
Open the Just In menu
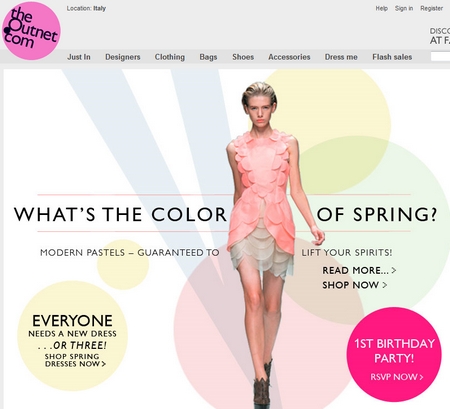tap(79, 57)
